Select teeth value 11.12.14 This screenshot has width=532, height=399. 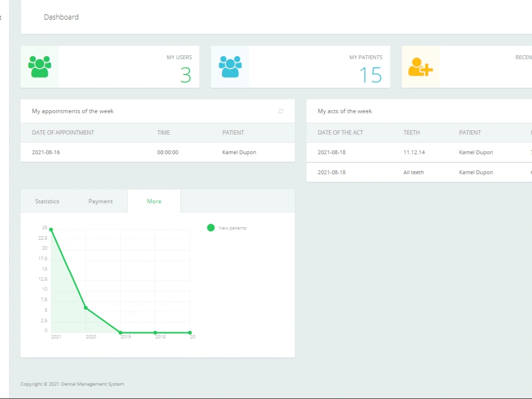pyautogui.click(x=414, y=152)
